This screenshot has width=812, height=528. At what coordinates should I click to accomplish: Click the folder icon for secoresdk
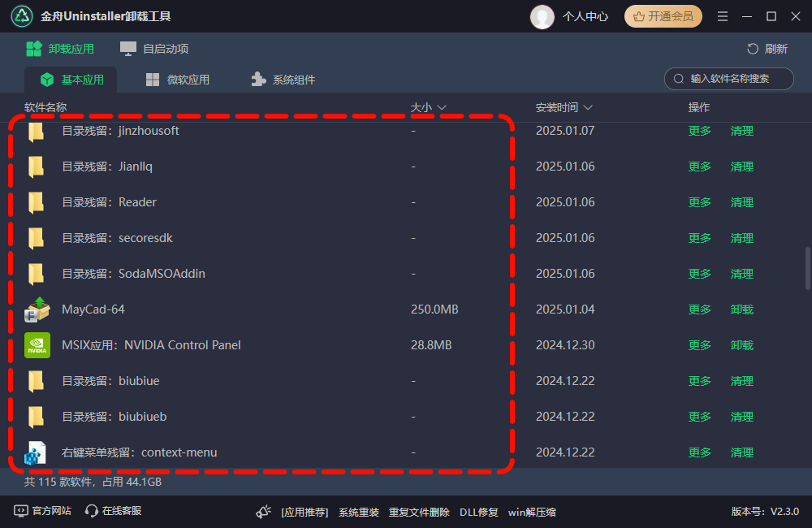point(37,238)
